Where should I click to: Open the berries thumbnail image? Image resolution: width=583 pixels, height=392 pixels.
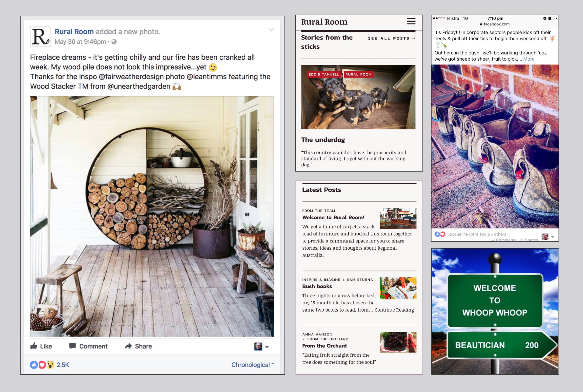click(x=398, y=342)
